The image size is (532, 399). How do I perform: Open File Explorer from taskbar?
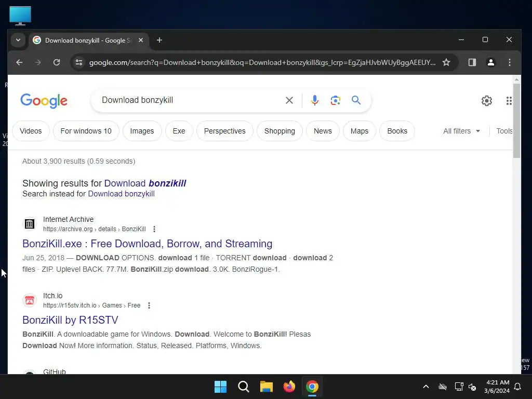(x=267, y=387)
